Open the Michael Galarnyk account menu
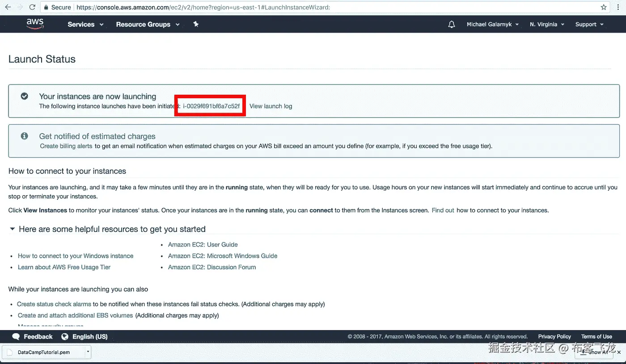 click(x=493, y=24)
